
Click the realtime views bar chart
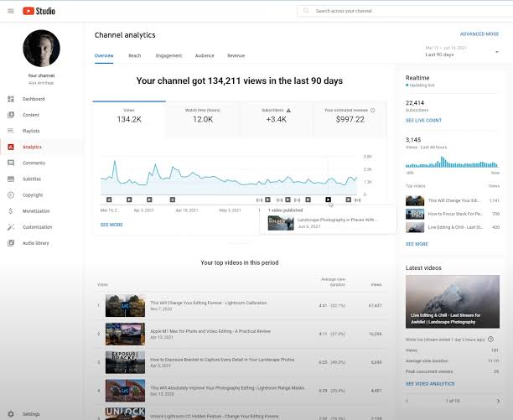[452, 162]
